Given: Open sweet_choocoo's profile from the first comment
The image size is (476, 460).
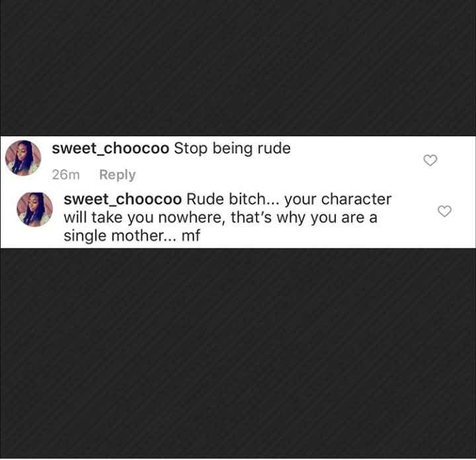Looking at the screenshot, I should [110, 149].
